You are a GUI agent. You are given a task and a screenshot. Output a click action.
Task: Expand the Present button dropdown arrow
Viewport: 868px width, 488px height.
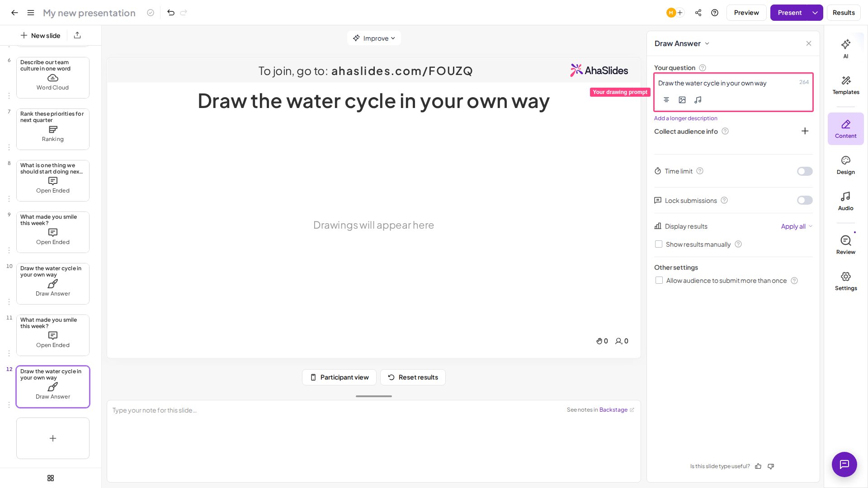tap(815, 13)
